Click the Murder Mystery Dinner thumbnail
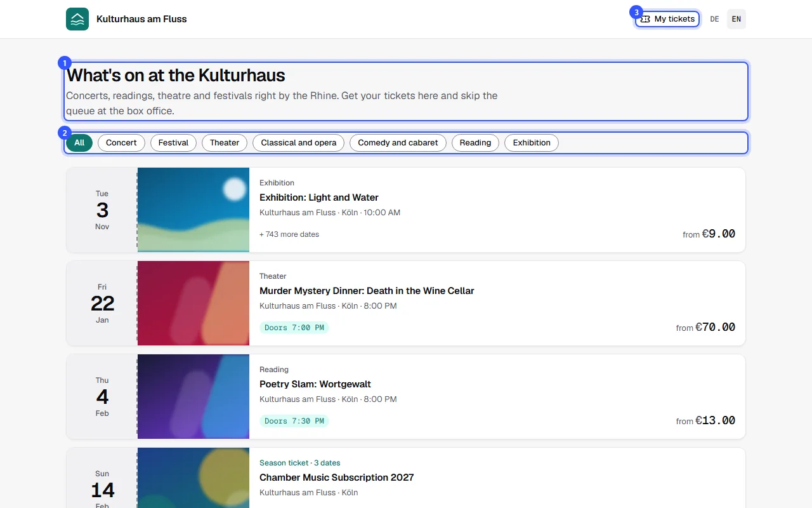The image size is (812, 508). click(193, 303)
